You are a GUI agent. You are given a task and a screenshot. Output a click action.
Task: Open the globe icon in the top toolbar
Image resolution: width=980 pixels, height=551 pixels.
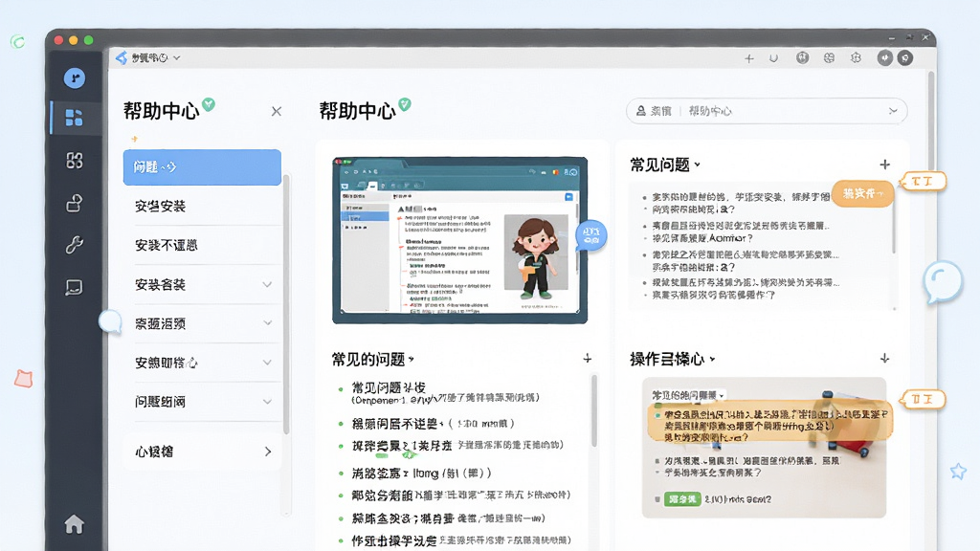tap(829, 58)
